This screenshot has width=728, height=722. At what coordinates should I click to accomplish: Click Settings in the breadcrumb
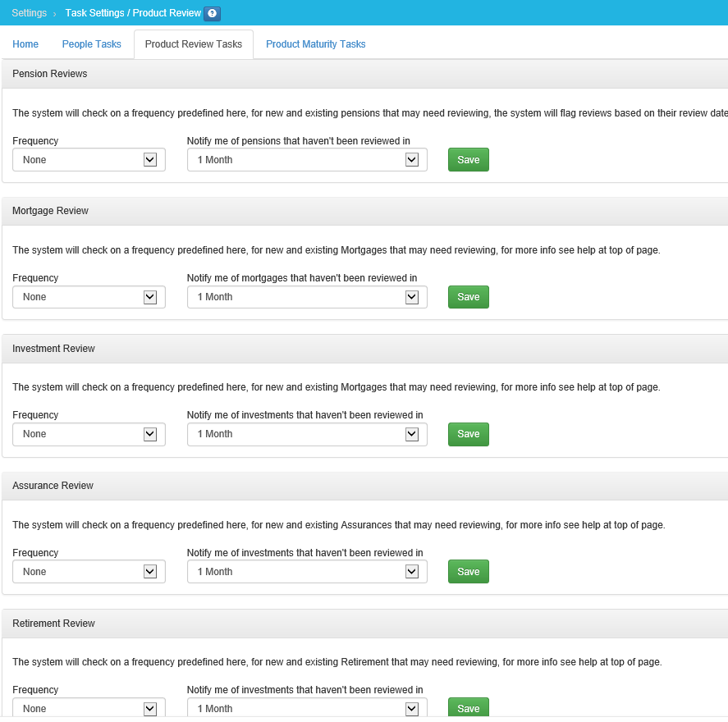click(29, 13)
